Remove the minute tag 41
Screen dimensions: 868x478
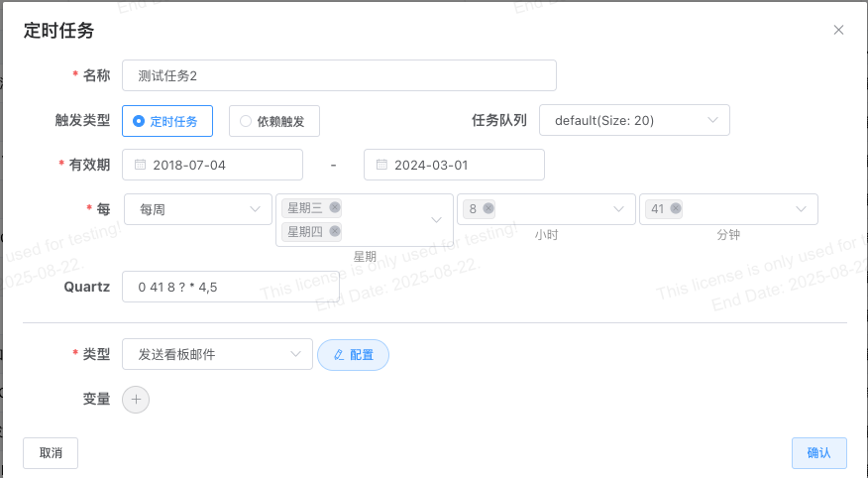tap(676, 208)
